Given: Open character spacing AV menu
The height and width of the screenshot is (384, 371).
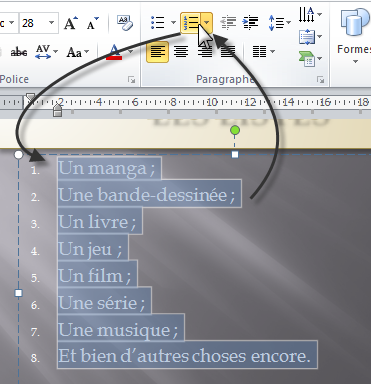Looking at the screenshot, I should 46,52.
